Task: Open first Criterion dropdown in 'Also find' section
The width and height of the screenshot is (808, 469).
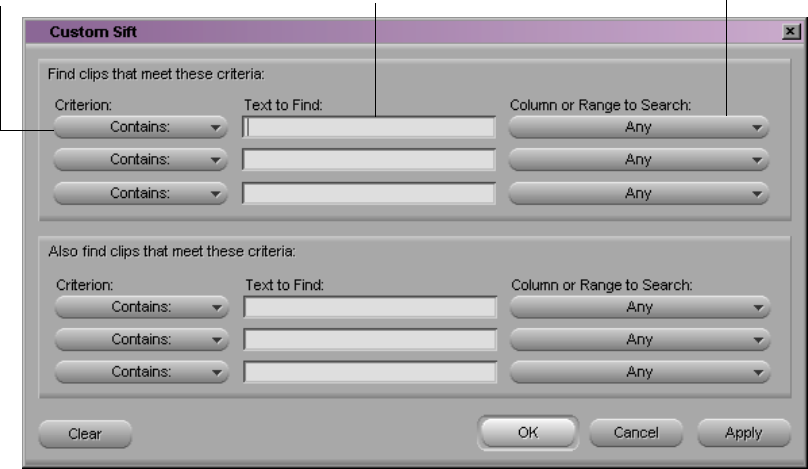Action: [x=140, y=307]
